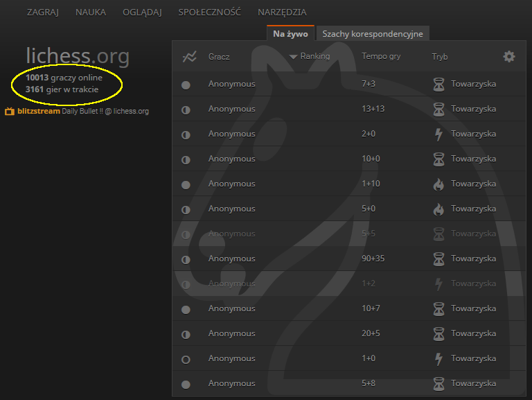This screenshot has width=532, height=400.
Task: Sort by Gracz column header
Action: point(219,57)
